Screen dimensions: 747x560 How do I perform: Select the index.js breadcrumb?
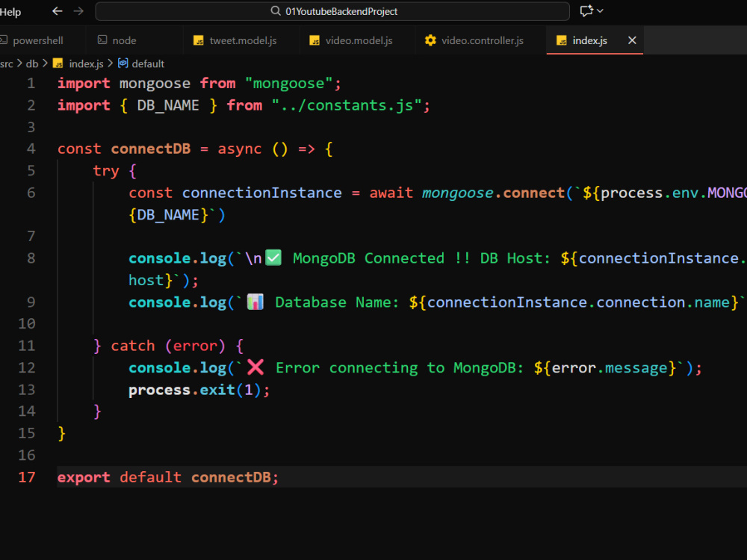point(86,63)
